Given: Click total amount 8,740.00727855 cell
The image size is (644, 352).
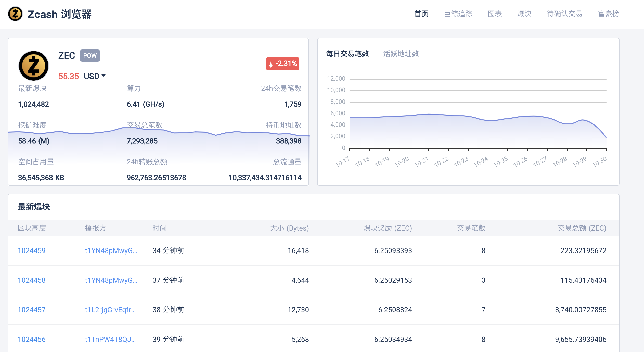Looking at the screenshot, I should tap(581, 310).
